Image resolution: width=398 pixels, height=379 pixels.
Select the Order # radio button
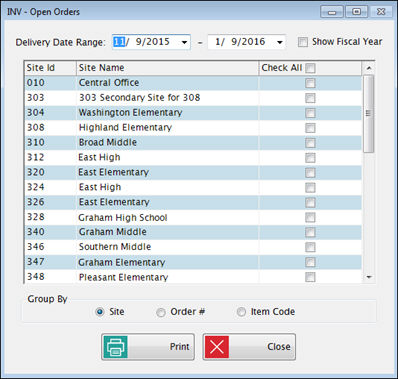(x=161, y=312)
